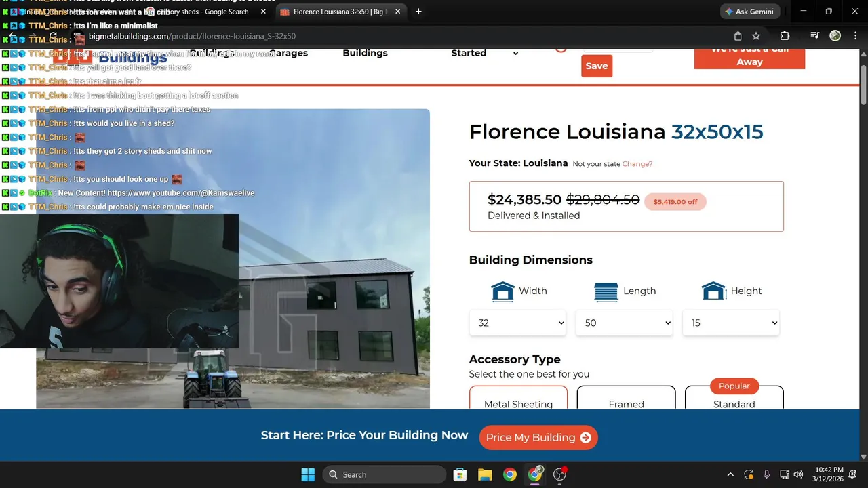The height and width of the screenshot is (488, 868).
Task: Open Chrome three-dot menu
Action: [855, 36]
